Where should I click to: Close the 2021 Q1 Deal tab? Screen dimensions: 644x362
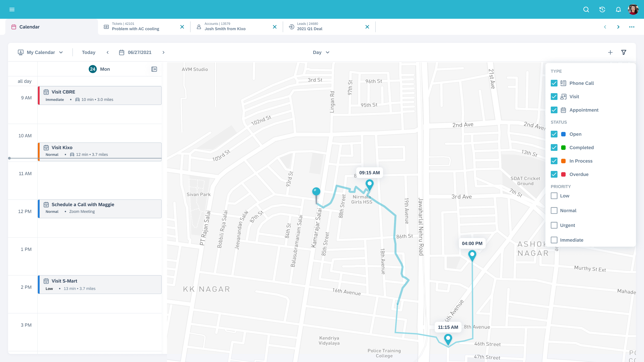click(x=367, y=27)
